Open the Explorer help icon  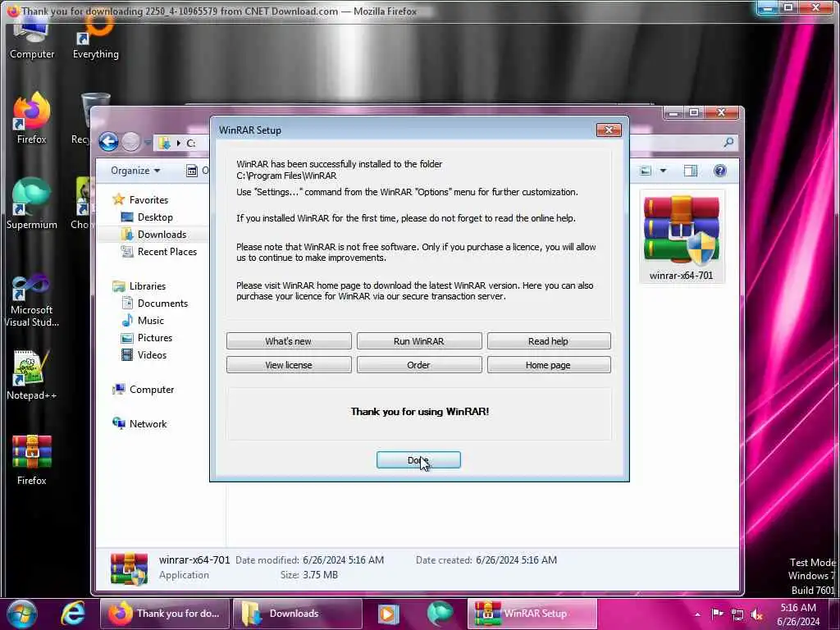tap(720, 171)
